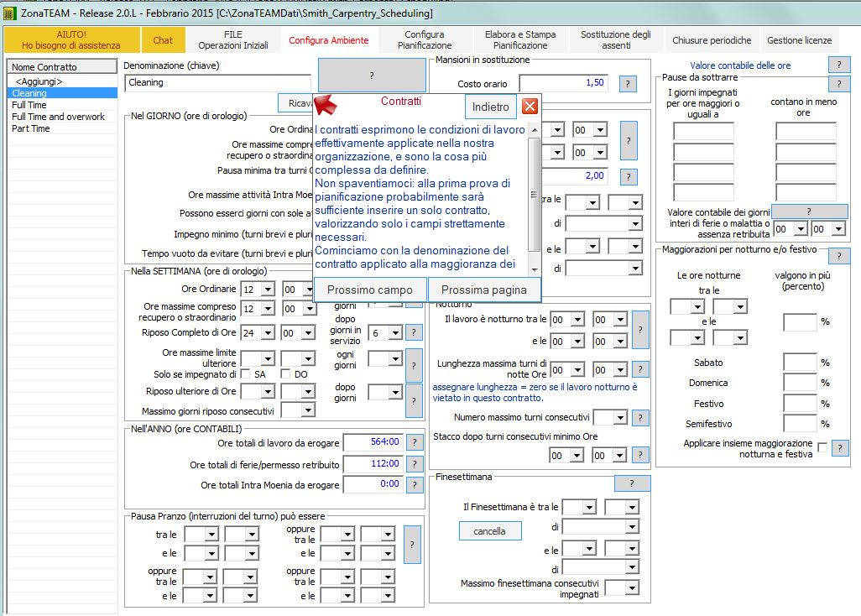Enable the SA checkbox
This screenshot has height=616, width=861.
coord(245,374)
